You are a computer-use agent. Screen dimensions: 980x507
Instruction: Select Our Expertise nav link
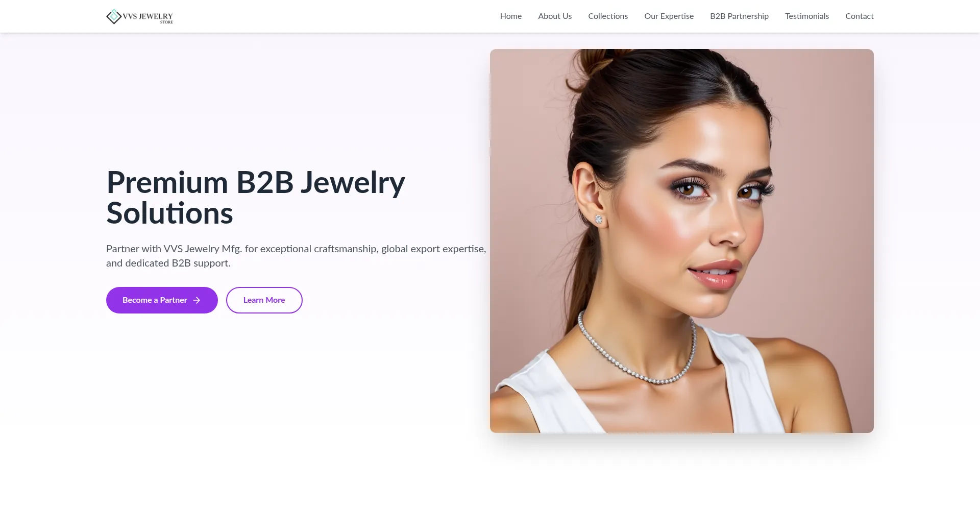pos(669,16)
